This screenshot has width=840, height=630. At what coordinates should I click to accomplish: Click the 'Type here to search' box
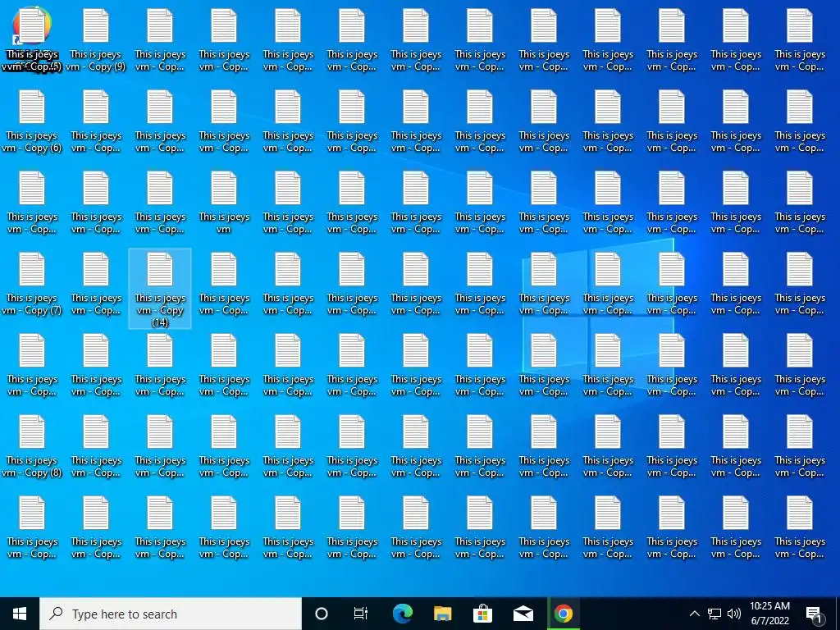[x=171, y=614]
